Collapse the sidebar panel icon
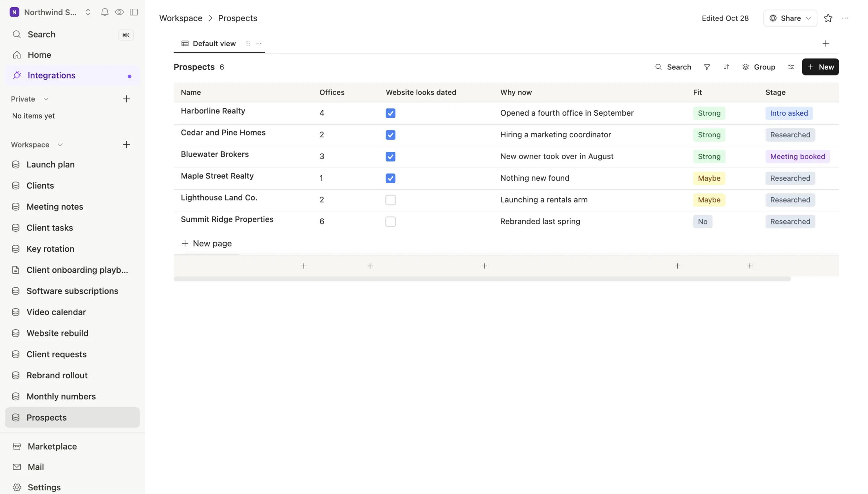868x494 pixels. point(134,12)
